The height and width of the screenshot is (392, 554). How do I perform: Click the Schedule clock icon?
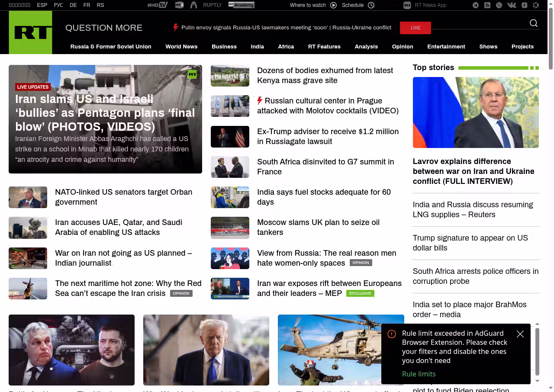[x=371, y=5]
